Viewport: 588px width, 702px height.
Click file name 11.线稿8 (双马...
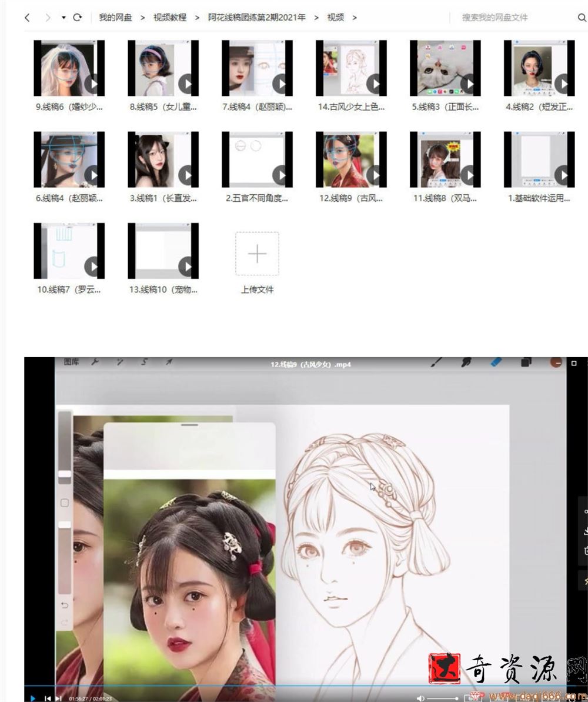tap(445, 198)
